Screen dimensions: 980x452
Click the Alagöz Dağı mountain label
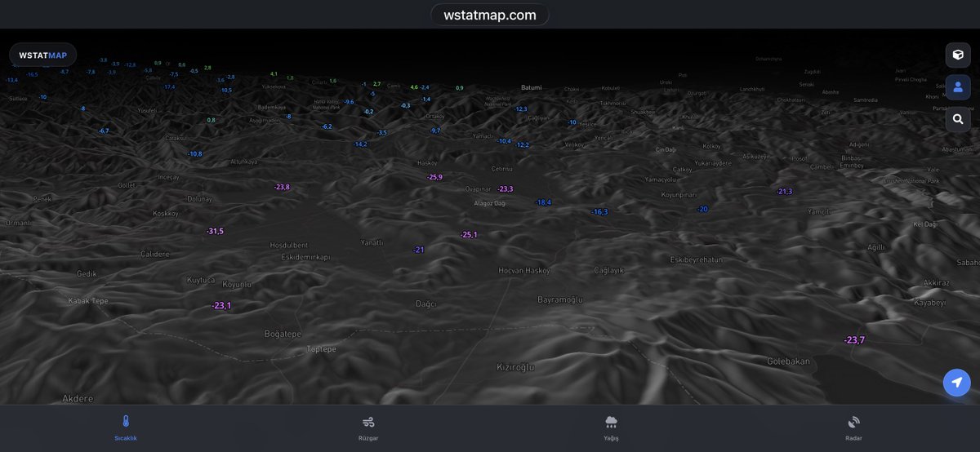[x=490, y=203]
